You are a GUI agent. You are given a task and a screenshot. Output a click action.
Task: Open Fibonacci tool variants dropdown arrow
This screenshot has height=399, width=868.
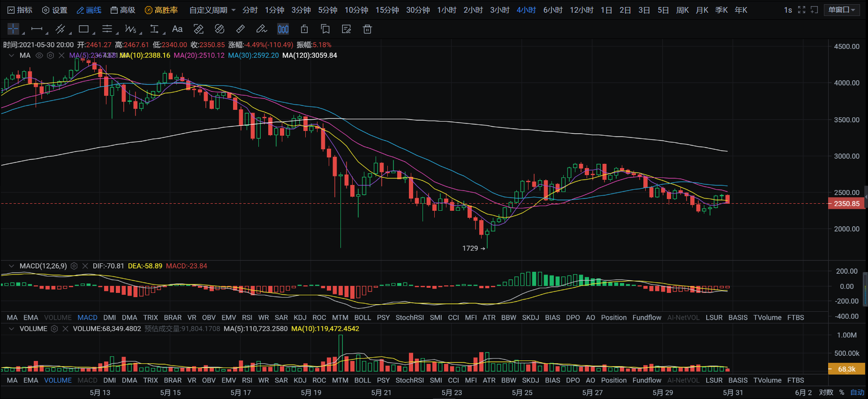point(117,33)
